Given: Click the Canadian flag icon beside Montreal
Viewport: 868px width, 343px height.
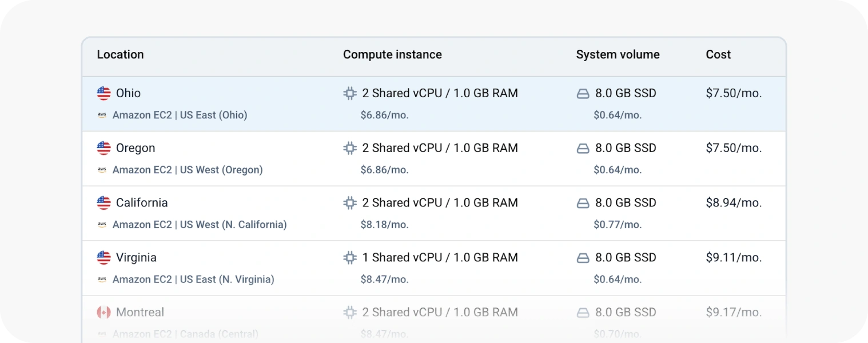Looking at the screenshot, I should 103,313.
